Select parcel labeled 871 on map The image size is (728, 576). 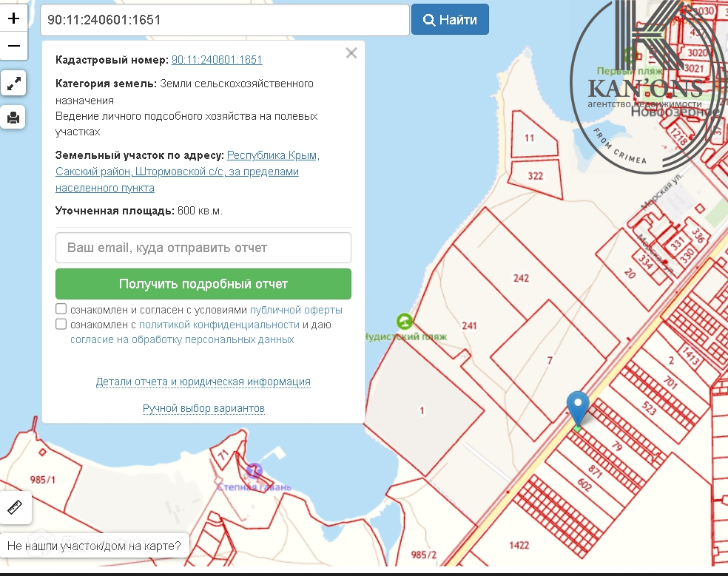point(596,471)
